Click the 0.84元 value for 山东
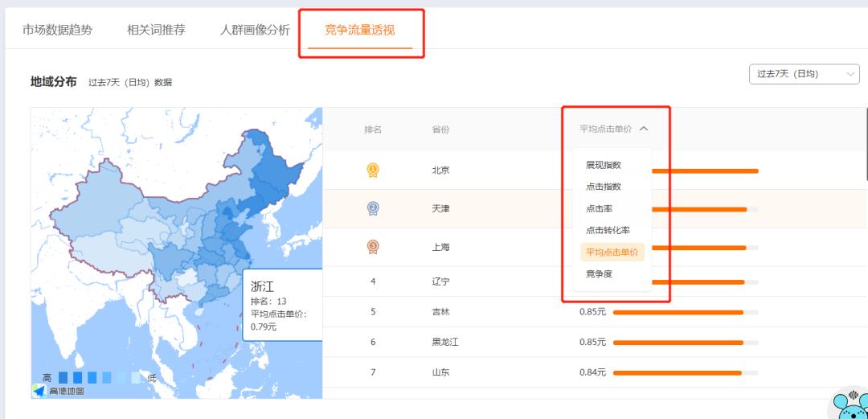This screenshot has width=868, height=419. coord(593,372)
